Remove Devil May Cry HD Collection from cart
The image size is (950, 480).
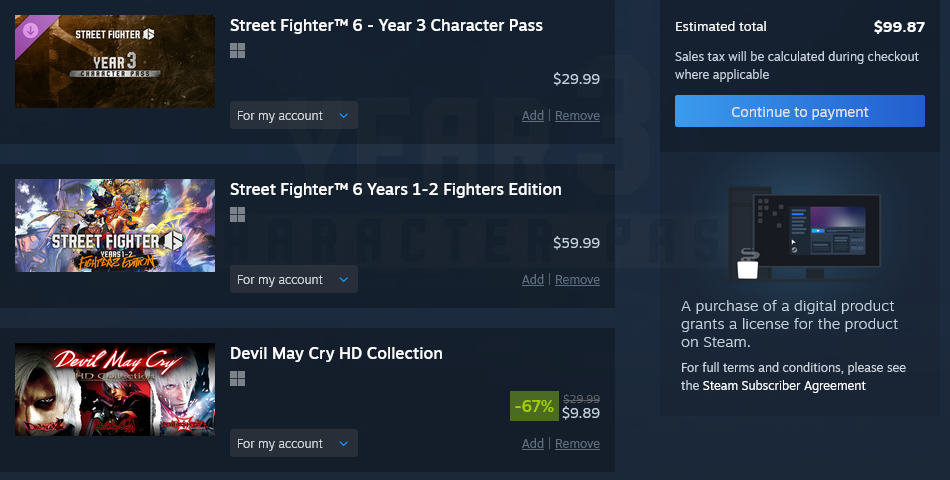coord(577,444)
